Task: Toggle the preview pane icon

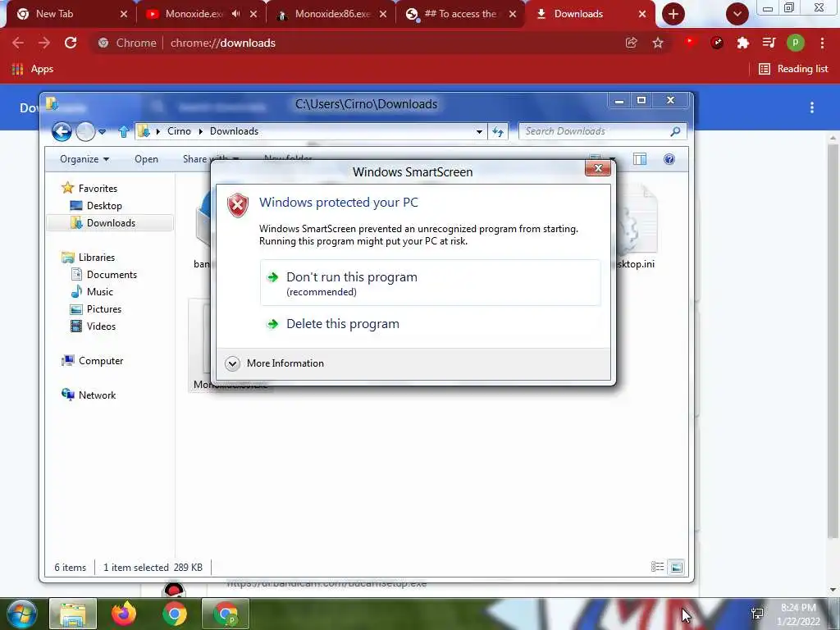Action: [x=640, y=159]
